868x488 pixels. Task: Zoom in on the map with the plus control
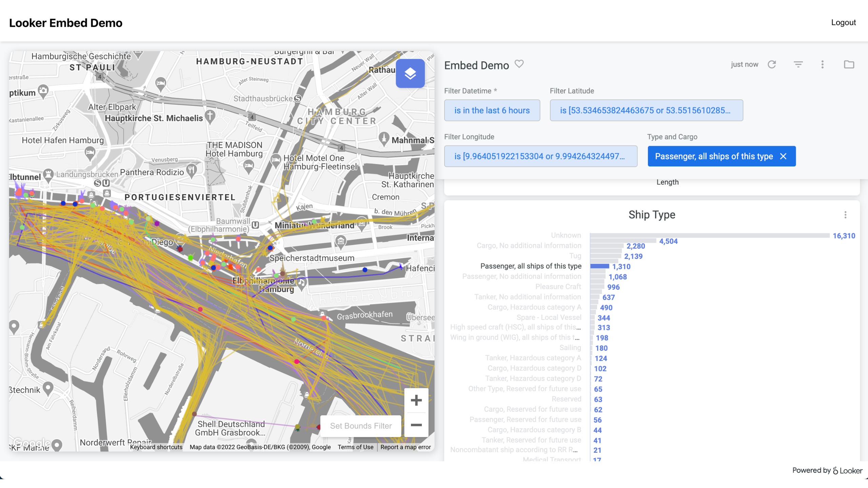pyautogui.click(x=416, y=400)
